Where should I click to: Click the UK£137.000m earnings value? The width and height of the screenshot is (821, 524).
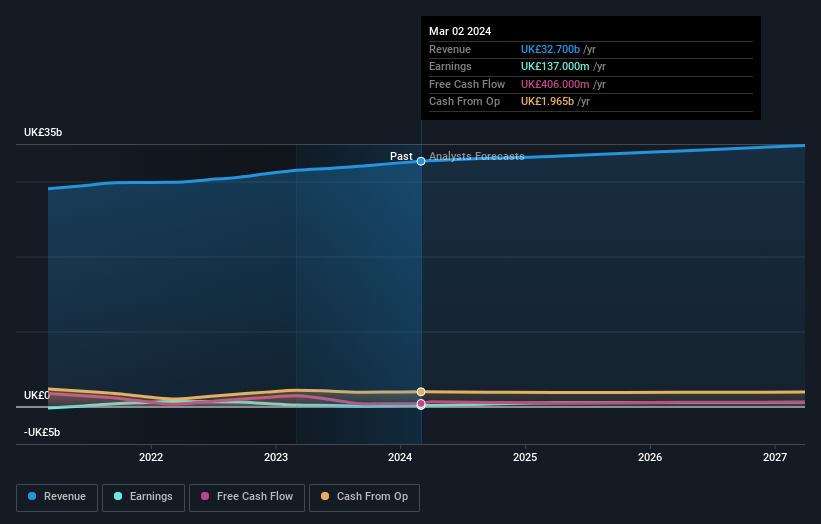(x=555, y=66)
